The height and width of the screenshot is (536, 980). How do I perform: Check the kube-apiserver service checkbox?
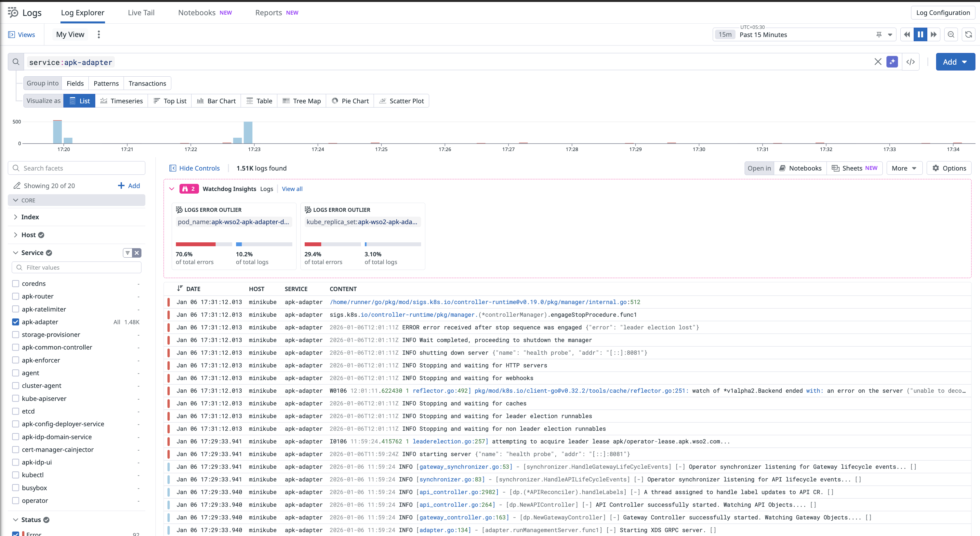coord(16,398)
